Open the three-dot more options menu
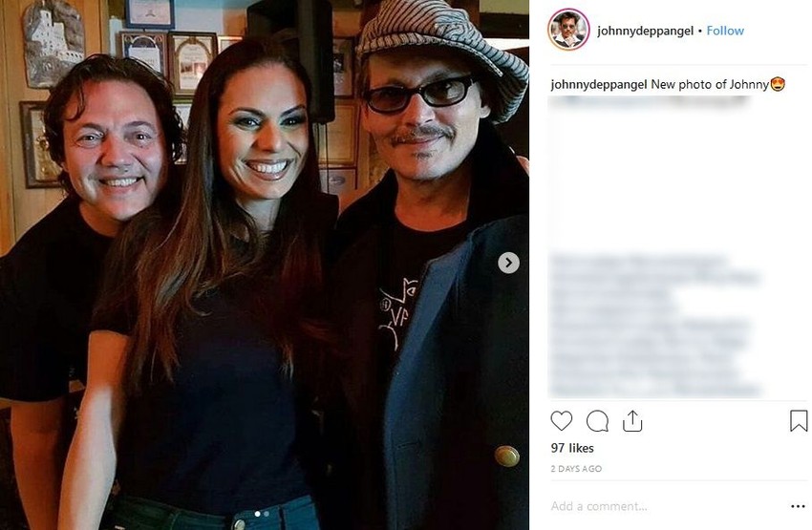Screen dimensions: 812x530 coord(798,506)
